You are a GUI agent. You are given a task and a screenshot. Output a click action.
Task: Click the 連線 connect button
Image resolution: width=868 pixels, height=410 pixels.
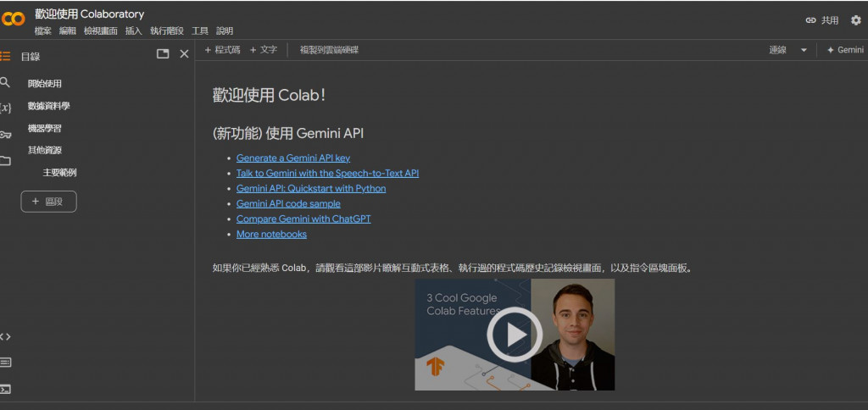[x=778, y=50]
